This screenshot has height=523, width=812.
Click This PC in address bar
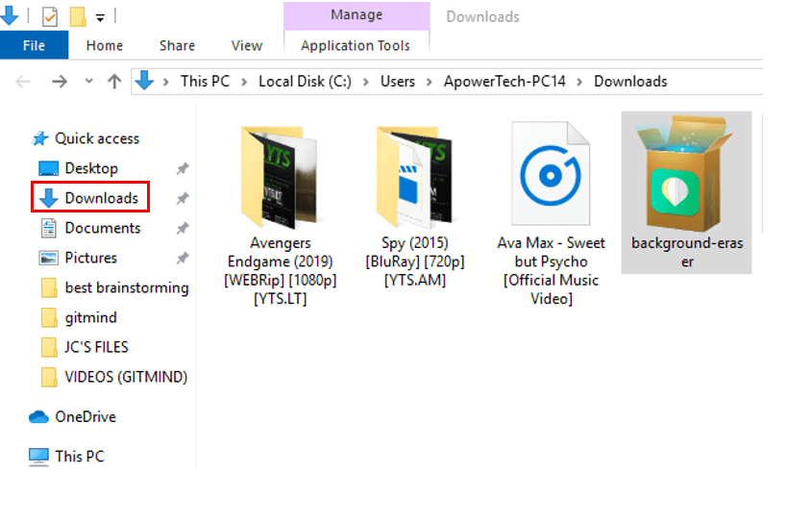click(205, 82)
